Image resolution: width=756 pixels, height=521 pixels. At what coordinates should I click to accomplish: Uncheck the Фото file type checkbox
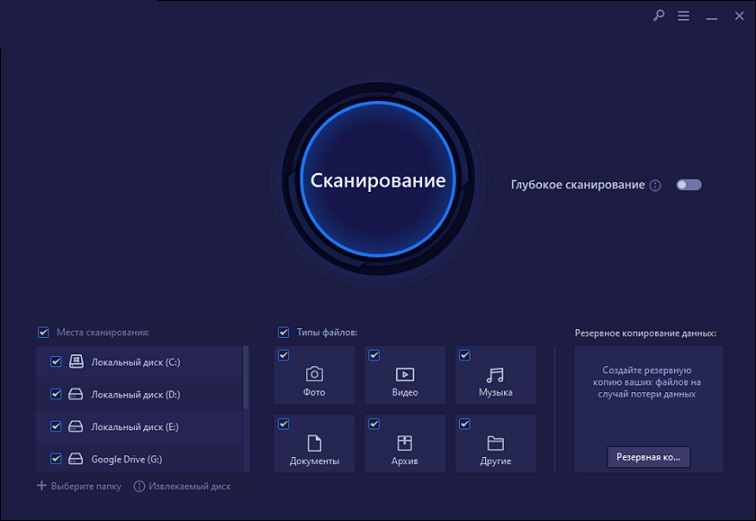click(284, 355)
